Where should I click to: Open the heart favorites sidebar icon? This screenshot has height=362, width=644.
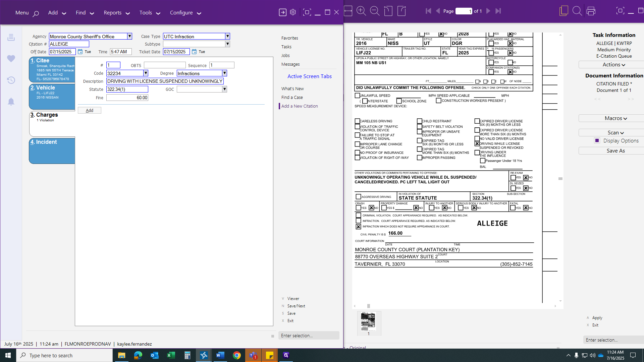tap(11, 59)
